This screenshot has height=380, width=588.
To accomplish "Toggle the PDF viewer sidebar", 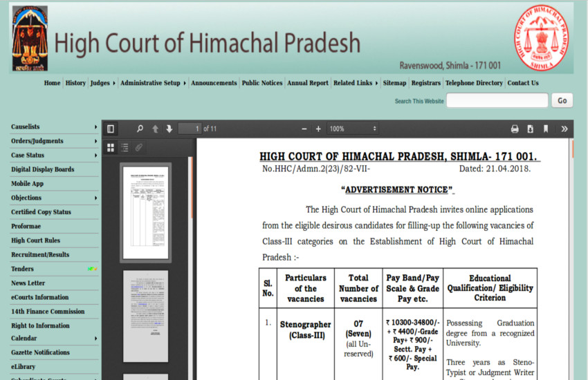I will tap(111, 129).
